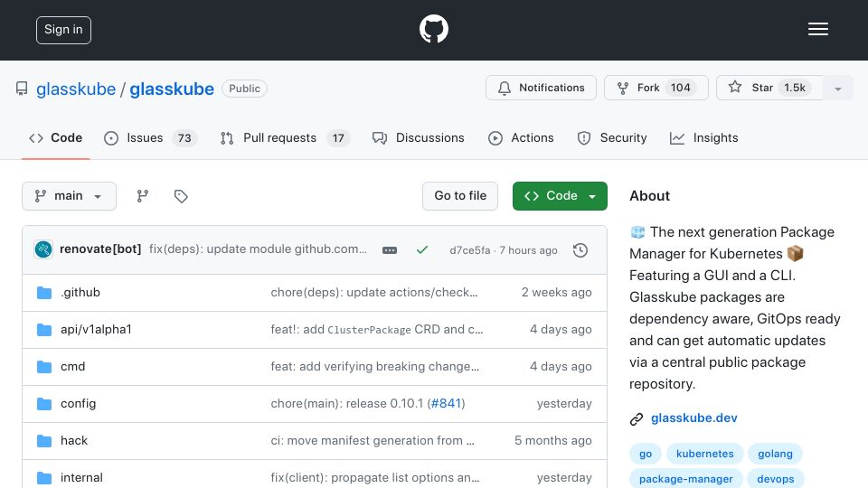Click the Fork count 104
Screen dimensions: 868x488
click(680, 88)
